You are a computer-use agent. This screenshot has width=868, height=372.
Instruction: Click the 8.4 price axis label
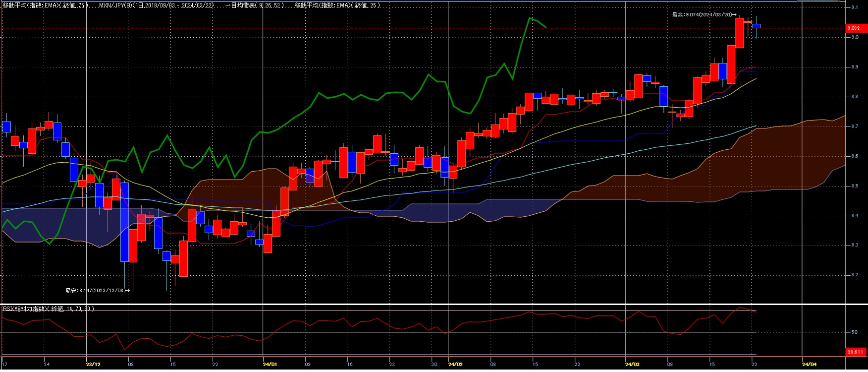pos(855,216)
